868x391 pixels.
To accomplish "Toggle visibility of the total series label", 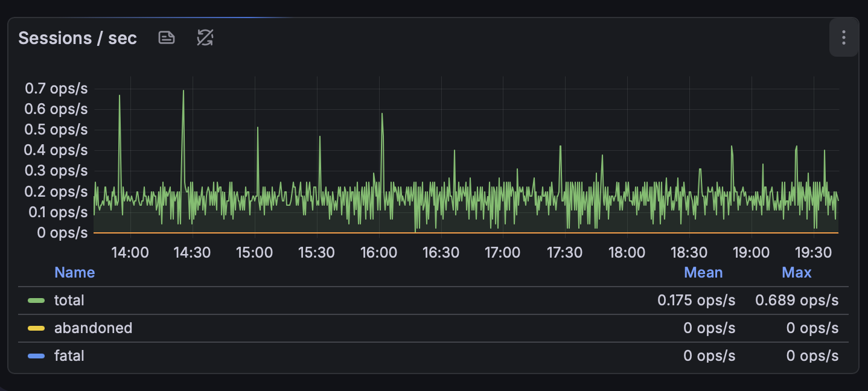I will click(69, 300).
